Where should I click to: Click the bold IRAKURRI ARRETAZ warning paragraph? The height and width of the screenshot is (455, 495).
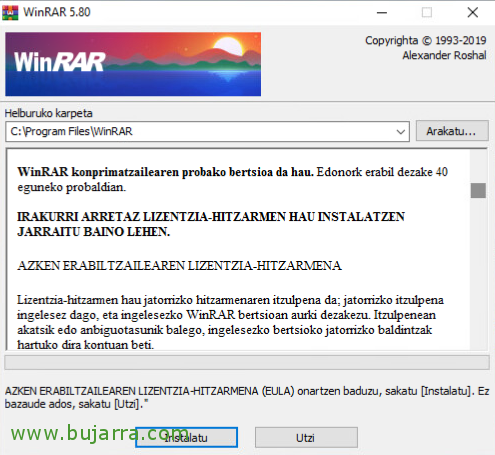[x=211, y=224]
